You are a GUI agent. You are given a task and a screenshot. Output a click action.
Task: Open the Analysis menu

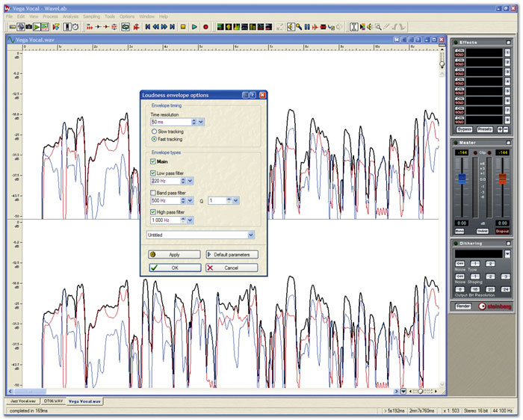tap(71, 16)
